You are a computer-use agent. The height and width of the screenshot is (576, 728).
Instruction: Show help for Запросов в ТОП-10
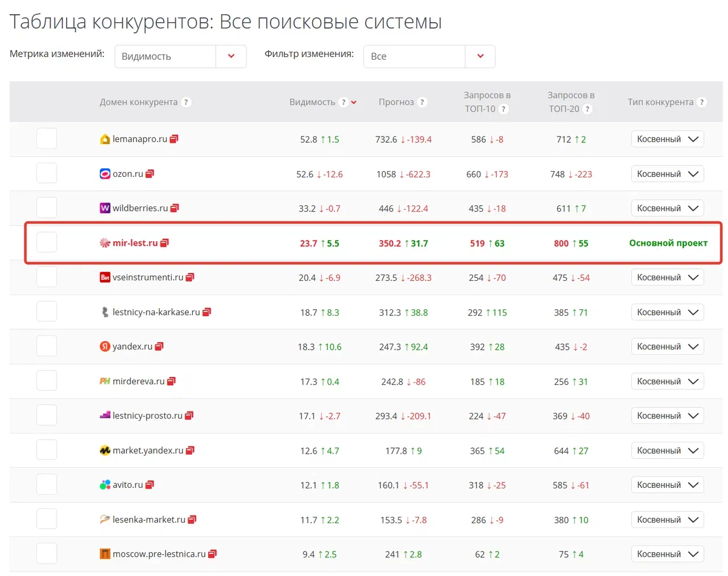click(503, 109)
